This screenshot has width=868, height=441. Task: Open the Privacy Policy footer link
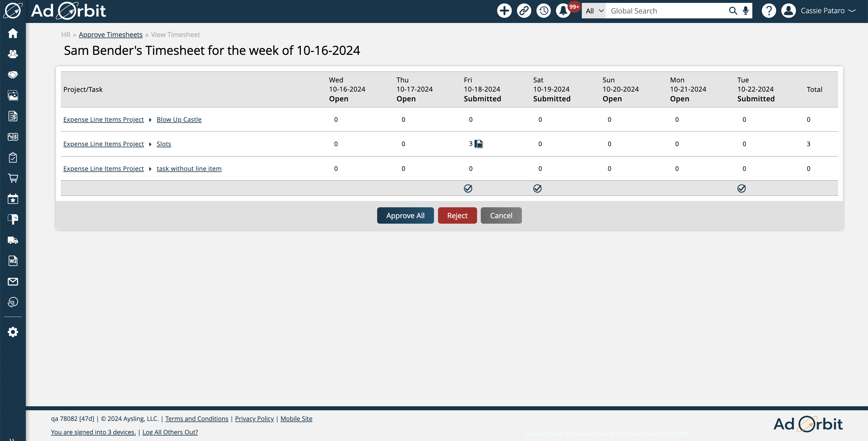click(x=254, y=418)
